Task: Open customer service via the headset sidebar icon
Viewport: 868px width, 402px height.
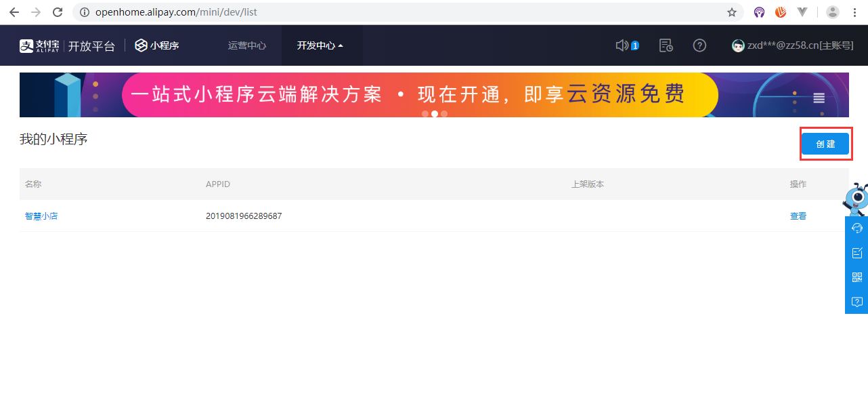Action: tap(856, 228)
